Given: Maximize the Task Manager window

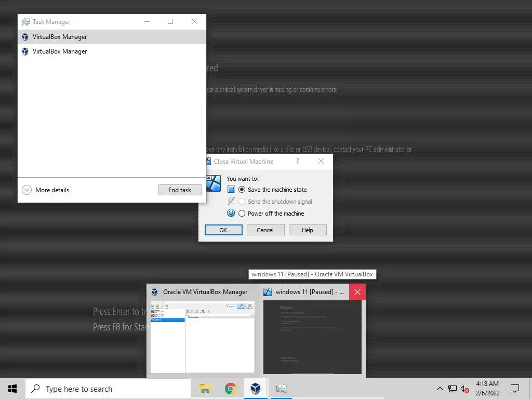Looking at the screenshot, I should click(170, 21).
